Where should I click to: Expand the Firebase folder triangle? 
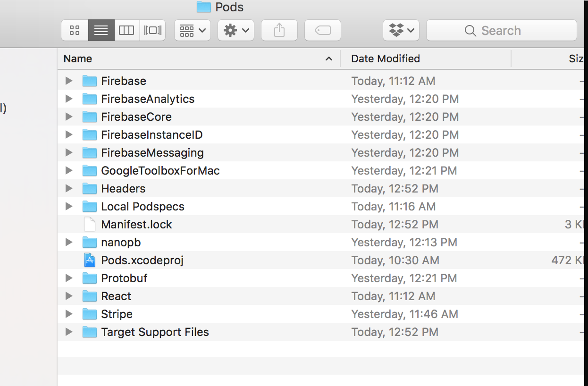69,81
